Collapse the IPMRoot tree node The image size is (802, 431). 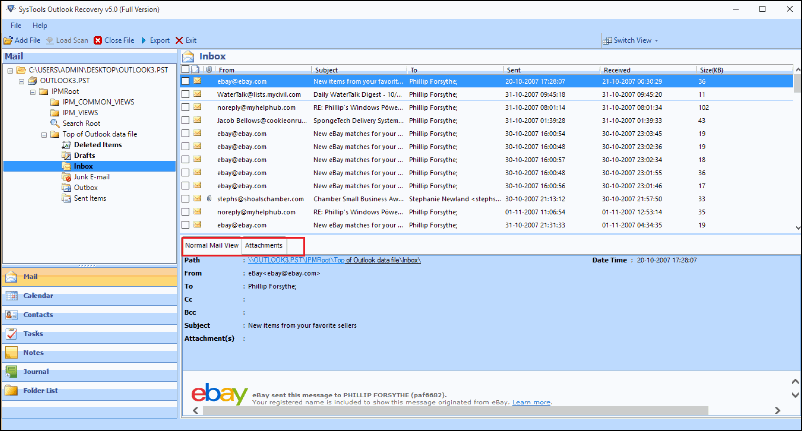pos(32,92)
